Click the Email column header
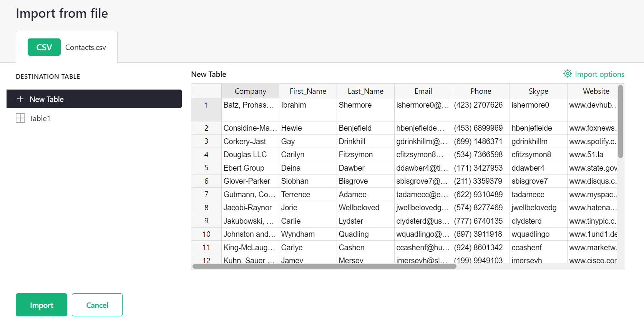Image resolution: width=644 pixels, height=329 pixels. point(423,91)
